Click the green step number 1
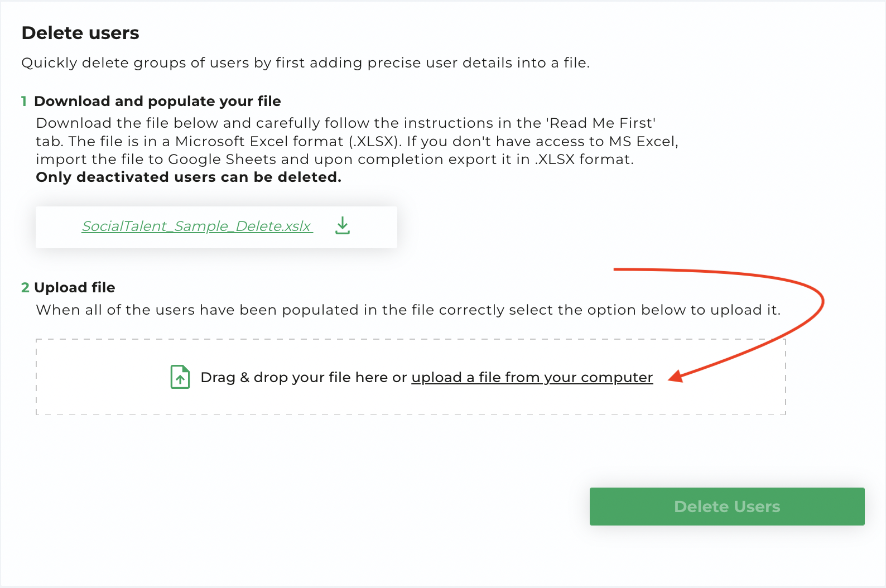Viewport: 886px width, 588px height. point(24,101)
